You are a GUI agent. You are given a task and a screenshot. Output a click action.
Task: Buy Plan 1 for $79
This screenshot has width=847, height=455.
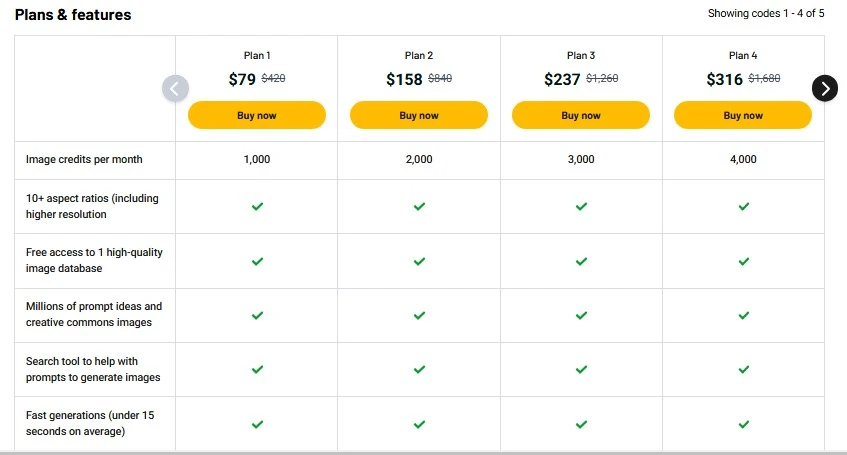point(257,115)
